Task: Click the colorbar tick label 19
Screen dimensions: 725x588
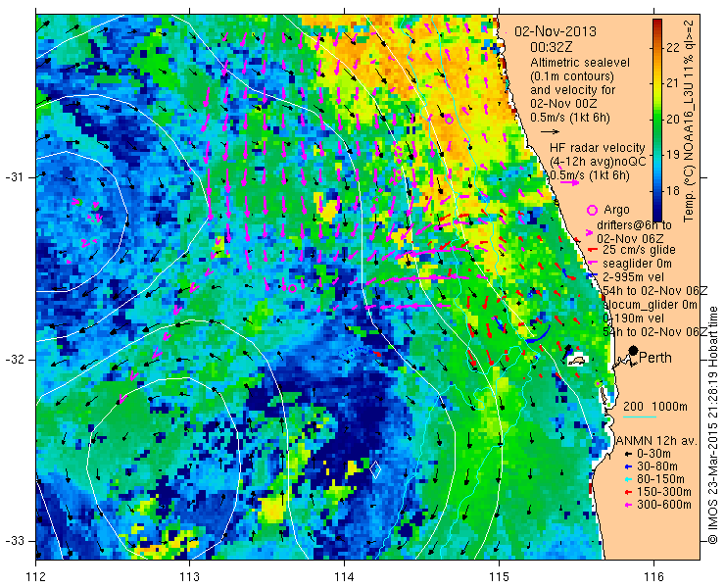Action: pos(673,155)
